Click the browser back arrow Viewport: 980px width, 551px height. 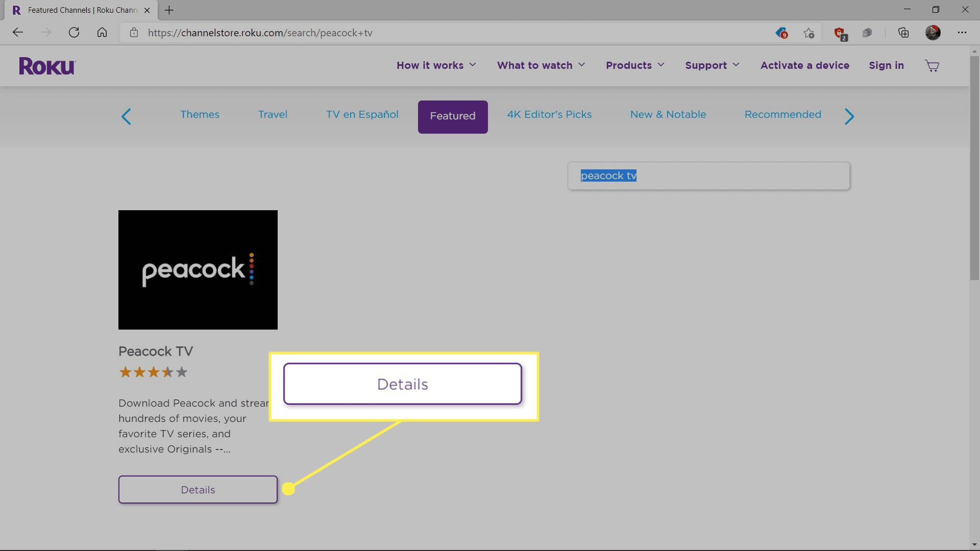18,33
